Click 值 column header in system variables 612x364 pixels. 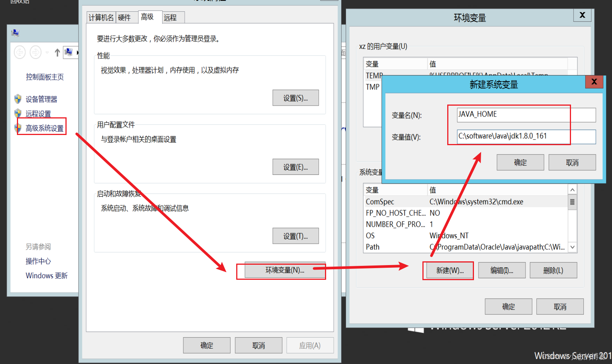pos(498,190)
